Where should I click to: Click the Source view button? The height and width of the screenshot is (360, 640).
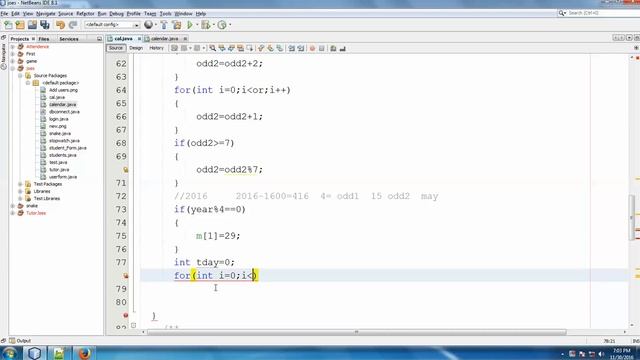[116, 48]
